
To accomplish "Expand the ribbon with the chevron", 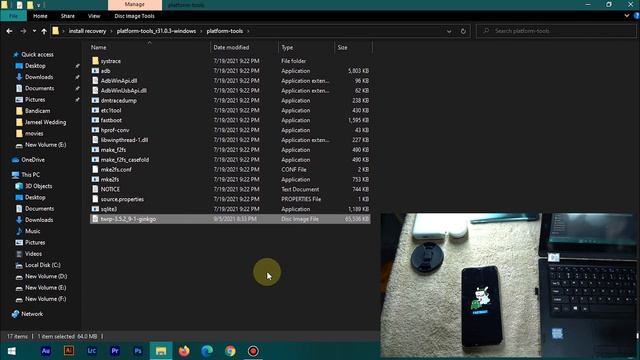I will pyautogui.click(x=627, y=16).
